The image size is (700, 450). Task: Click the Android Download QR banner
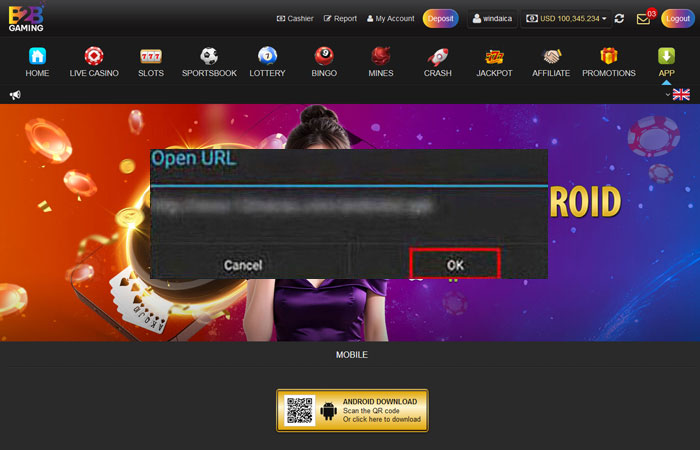point(352,410)
